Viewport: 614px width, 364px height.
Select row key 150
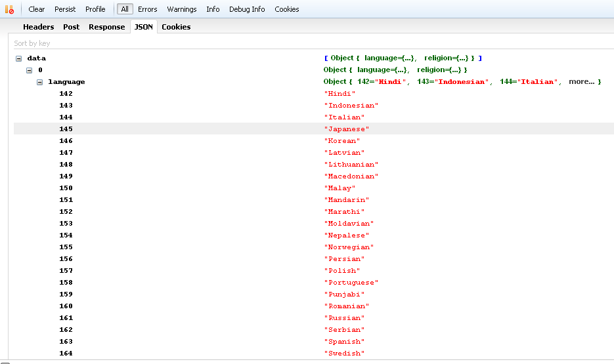click(66, 188)
